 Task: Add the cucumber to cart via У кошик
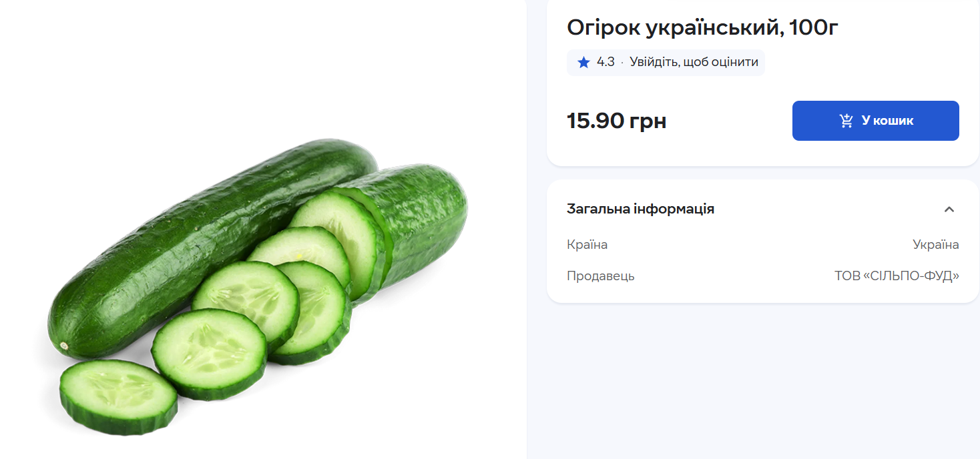coord(875,121)
